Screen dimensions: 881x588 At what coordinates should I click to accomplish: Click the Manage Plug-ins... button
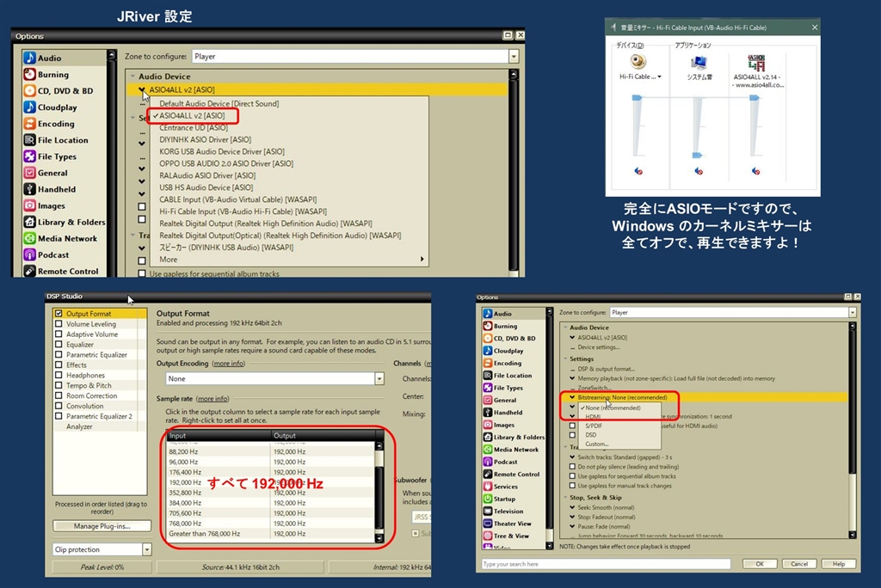coord(102,526)
